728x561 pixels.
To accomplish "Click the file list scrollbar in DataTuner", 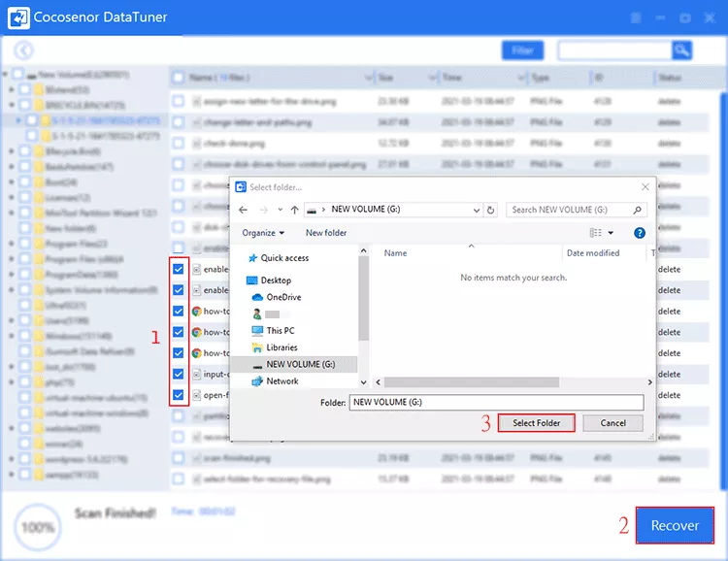I will [723, 291].
